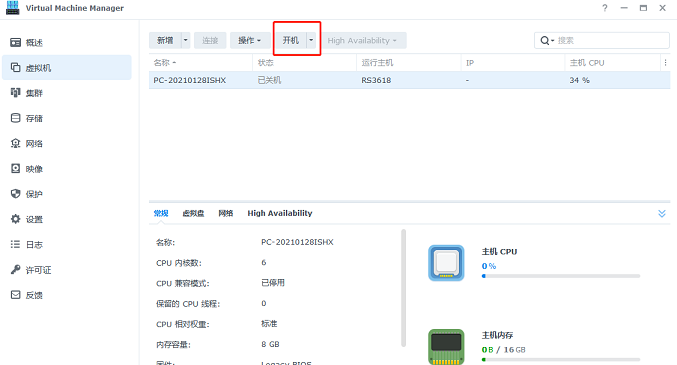Viewport: 677px width, 365px height.
Task: Click the details panel vertical scrollbar
Action: pyautogui.click(x=403, y=288)
